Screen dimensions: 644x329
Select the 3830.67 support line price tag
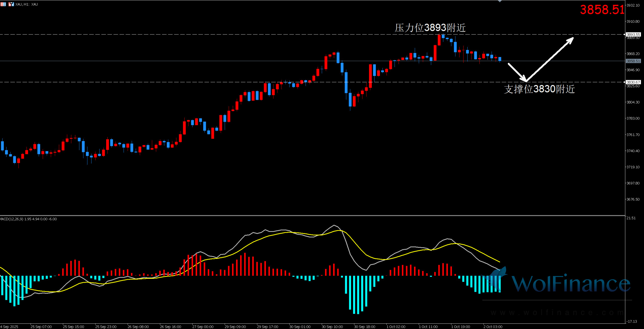pos(633,82)
